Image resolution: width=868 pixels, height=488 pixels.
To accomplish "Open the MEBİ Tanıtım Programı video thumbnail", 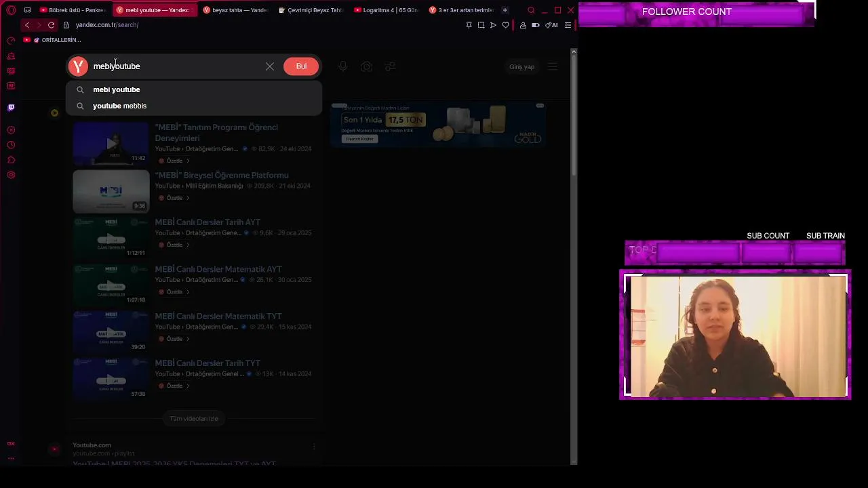I will (x=111, y=144).
